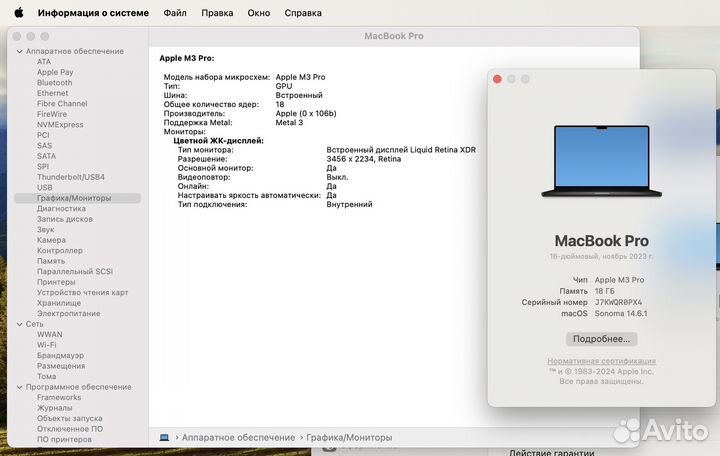
Task: Click the MacBook Pro laptop image
Action: click(602, 161)
